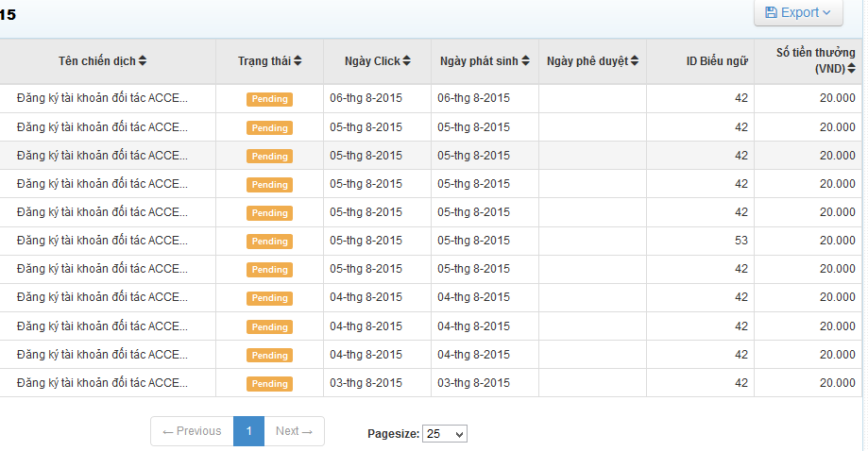Click the ID Biểu ngữ column header

tap(717, 61)
